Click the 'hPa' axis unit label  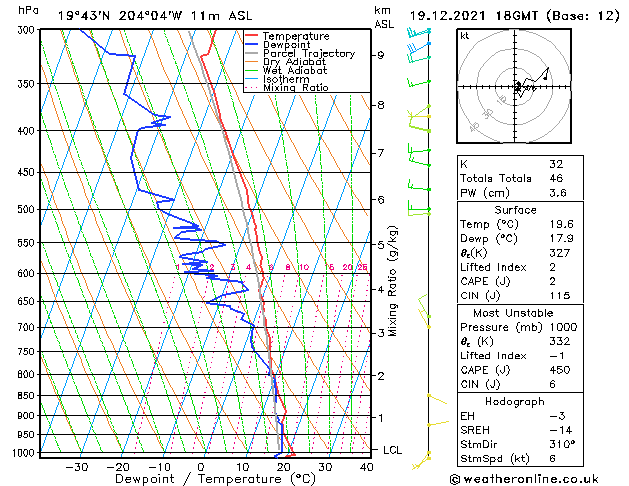pos(28,10)
